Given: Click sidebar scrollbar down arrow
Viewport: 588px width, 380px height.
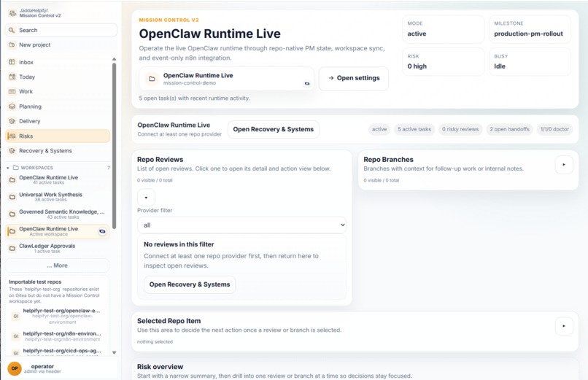Looking at the screenshot, I should tap(115, 352).
